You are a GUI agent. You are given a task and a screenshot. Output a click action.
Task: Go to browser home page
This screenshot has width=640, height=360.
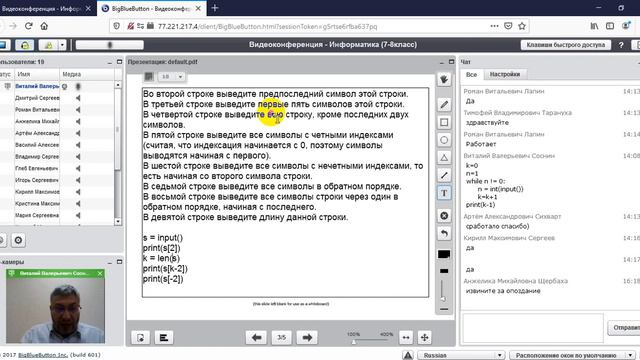point(44,26)
